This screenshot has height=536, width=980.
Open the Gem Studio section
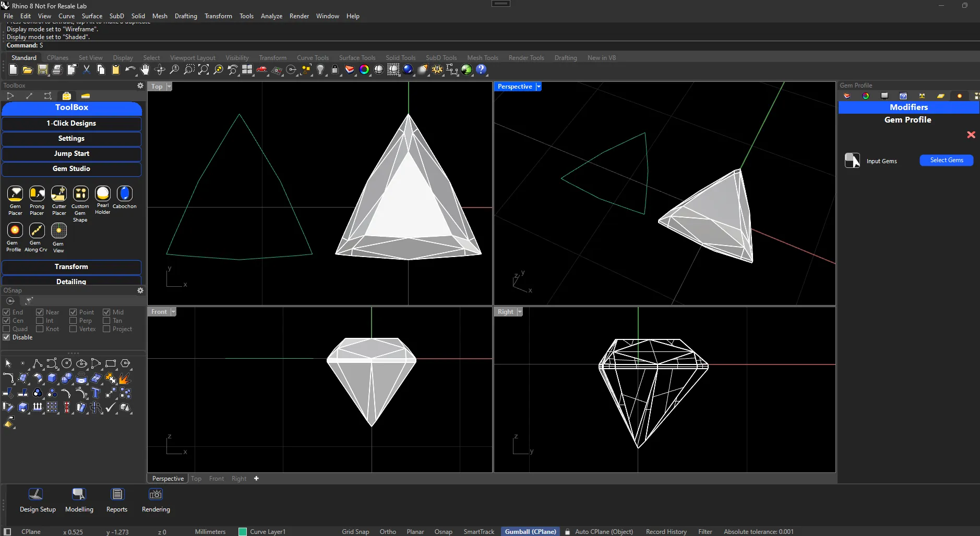(71, 168)
